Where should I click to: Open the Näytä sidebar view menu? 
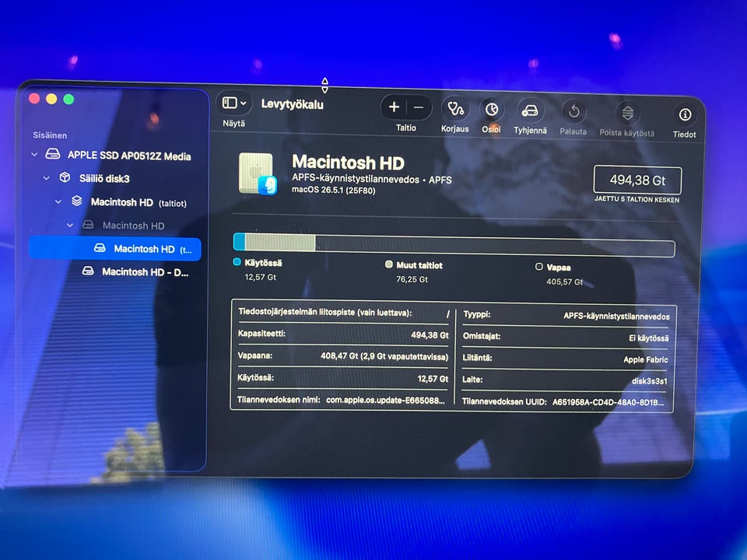[x=234, y=103]
